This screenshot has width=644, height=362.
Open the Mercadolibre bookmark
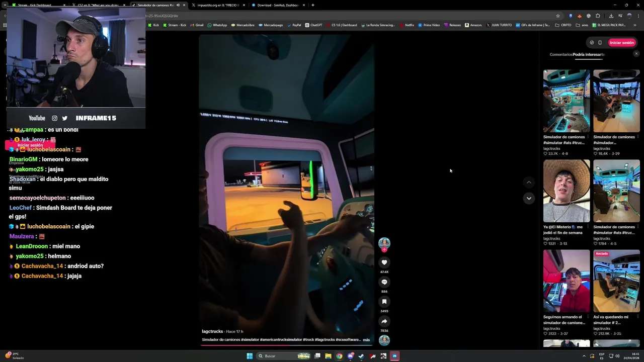[x=243, y=25]
